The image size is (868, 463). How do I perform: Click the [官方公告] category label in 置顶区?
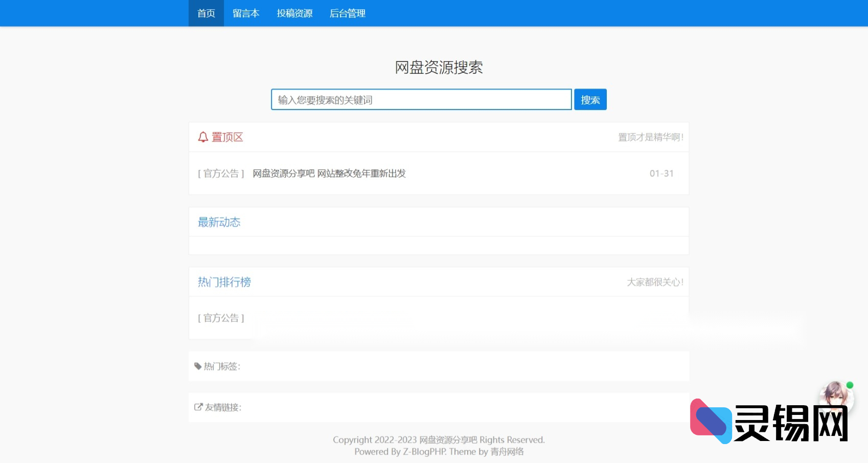pyautogui.click(x=221, y=173)
